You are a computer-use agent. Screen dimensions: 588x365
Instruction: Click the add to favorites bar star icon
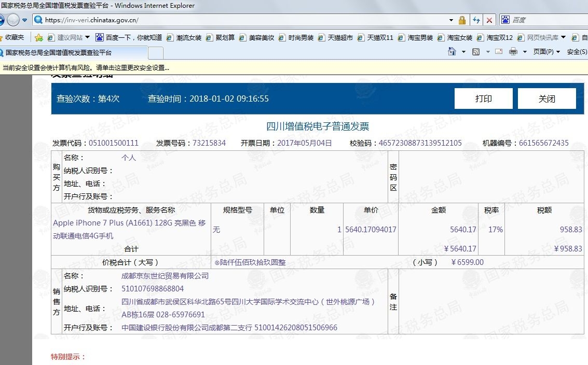[38, 37]
